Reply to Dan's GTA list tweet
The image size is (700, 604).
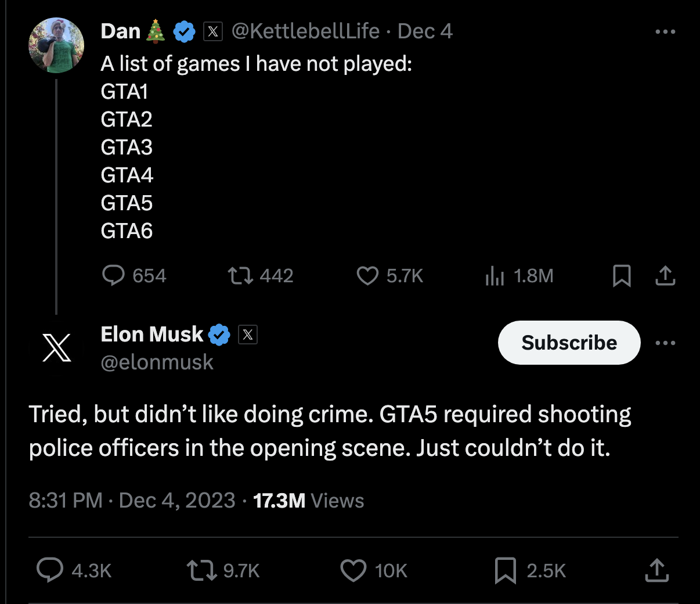click(114, 275)
